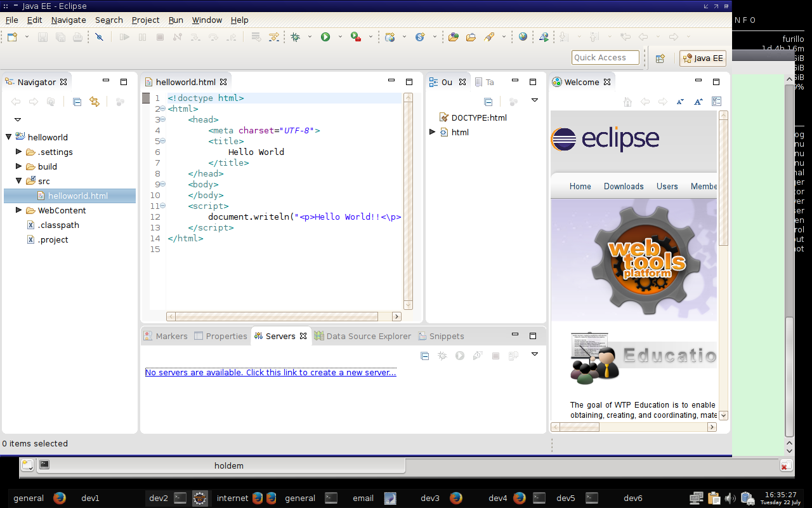
Task: Collapse the head fold marker at line 3
Action: tap(163, 119)
